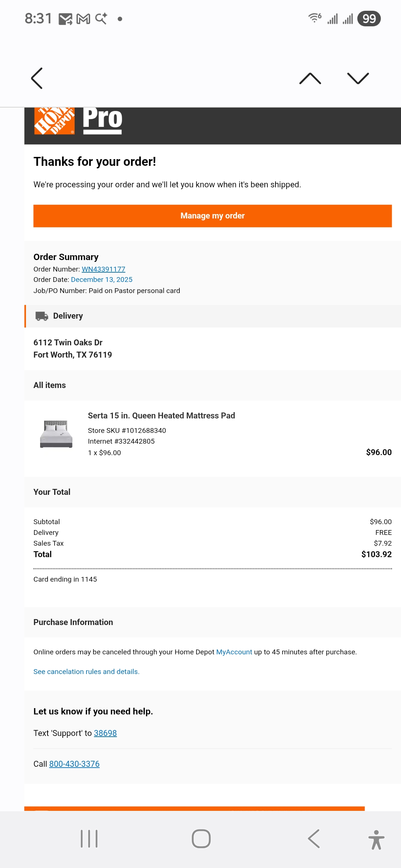Open Android recent apps button
Viewport: 401px width, 868px height.
click(x=89, y=839)
